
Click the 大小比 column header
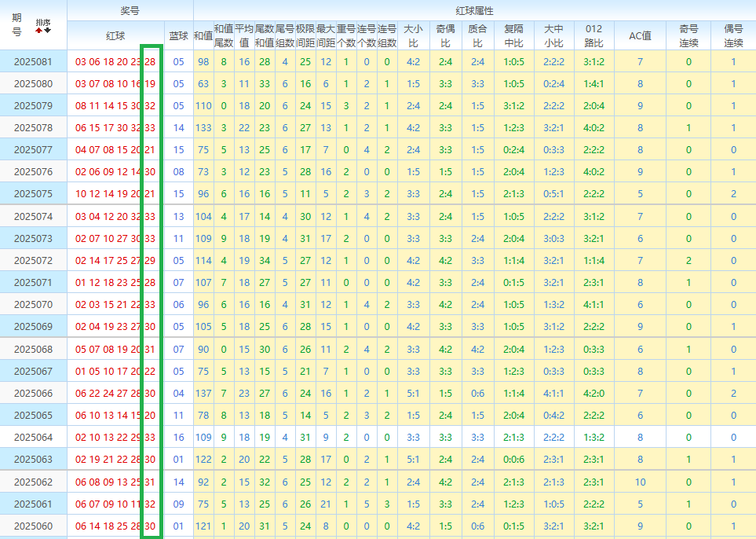(413, 35)
